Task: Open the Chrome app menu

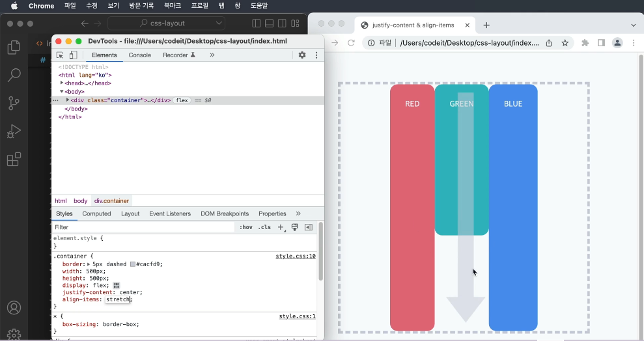Action: (x=42, y=6)
